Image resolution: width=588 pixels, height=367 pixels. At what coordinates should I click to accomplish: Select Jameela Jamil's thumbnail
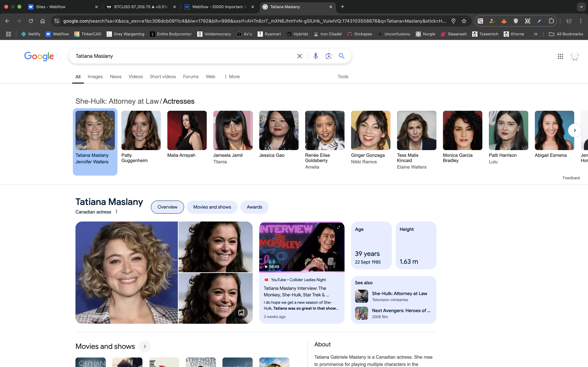(233, 130)
